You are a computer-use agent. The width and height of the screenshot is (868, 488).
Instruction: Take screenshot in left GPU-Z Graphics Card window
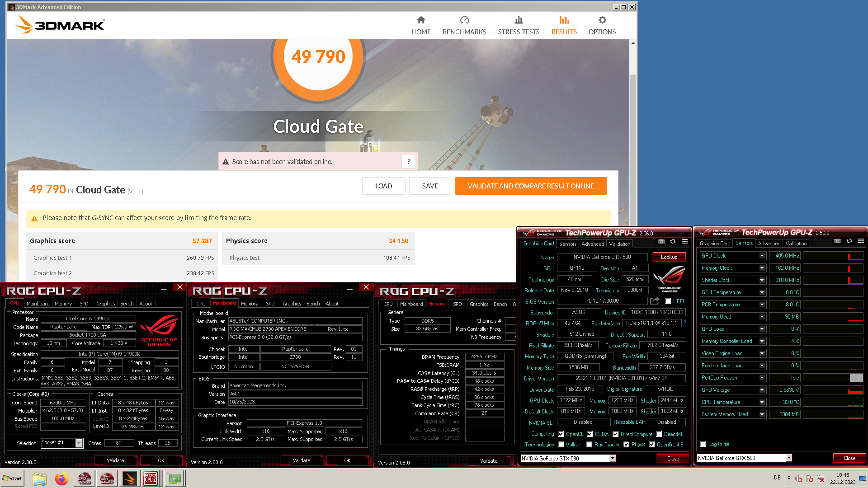661,241
